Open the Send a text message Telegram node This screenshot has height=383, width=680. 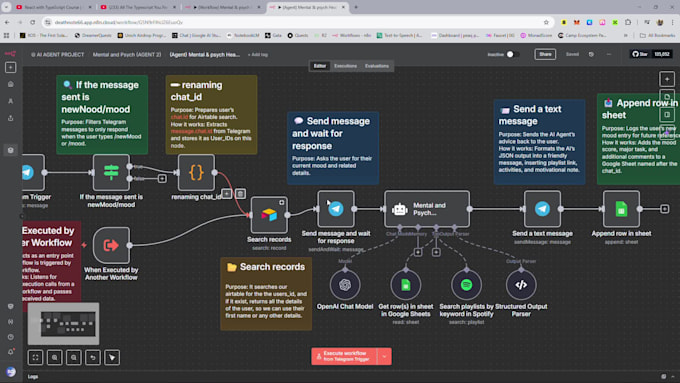(542, 209)
